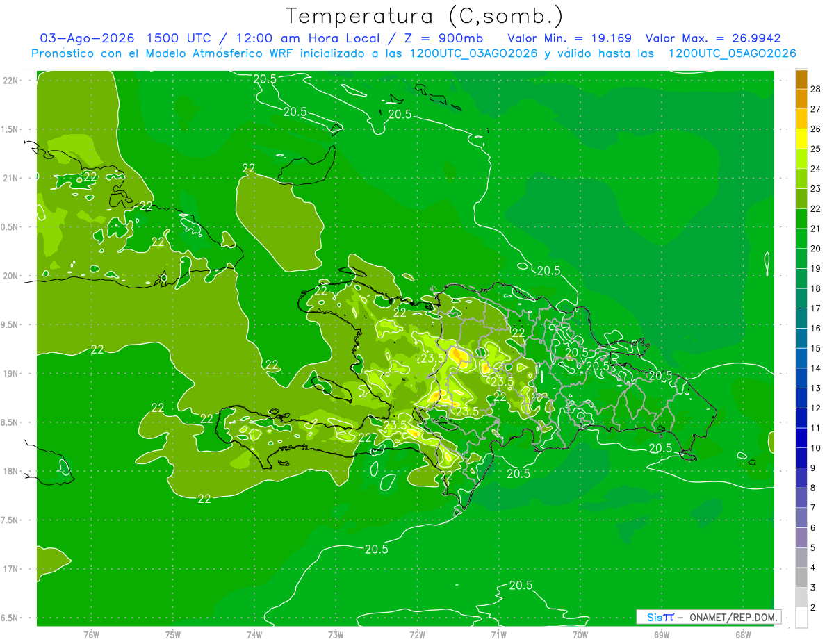Click the '24' color scale label
834x644 pixels.
pyautogui.click(x=816, y=169)
